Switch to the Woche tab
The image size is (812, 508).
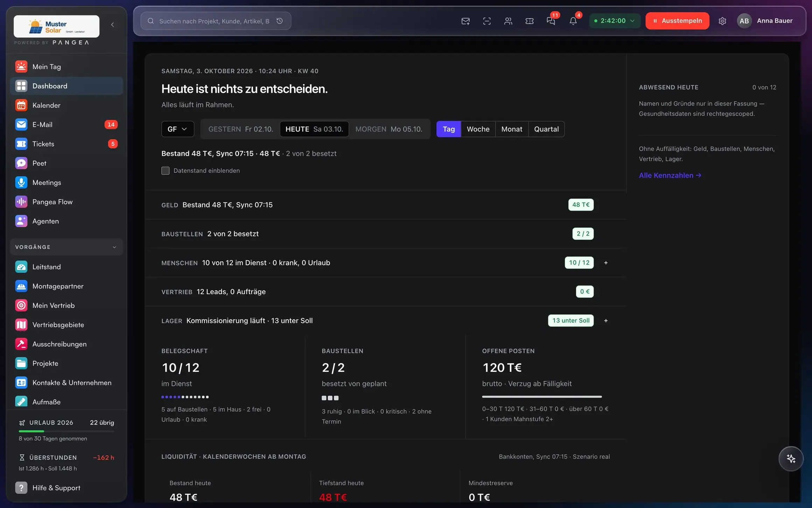pos(478,129)
